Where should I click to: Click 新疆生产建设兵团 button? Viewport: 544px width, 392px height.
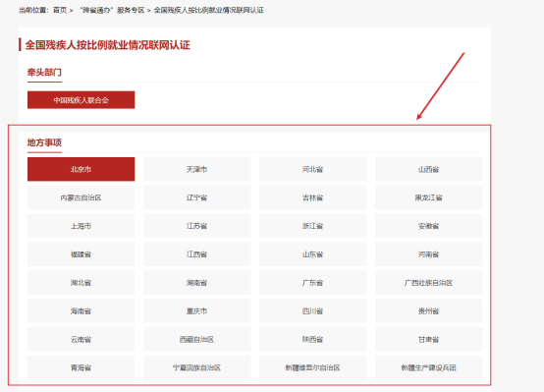pyautogui.click(x=428, y=367)
